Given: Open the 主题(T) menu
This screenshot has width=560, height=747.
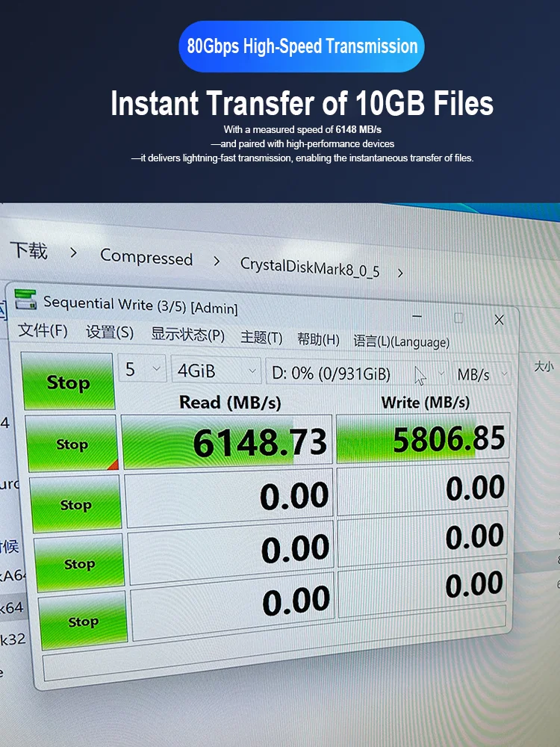Looking at the screenshot, I should click(x=261, y=338).
